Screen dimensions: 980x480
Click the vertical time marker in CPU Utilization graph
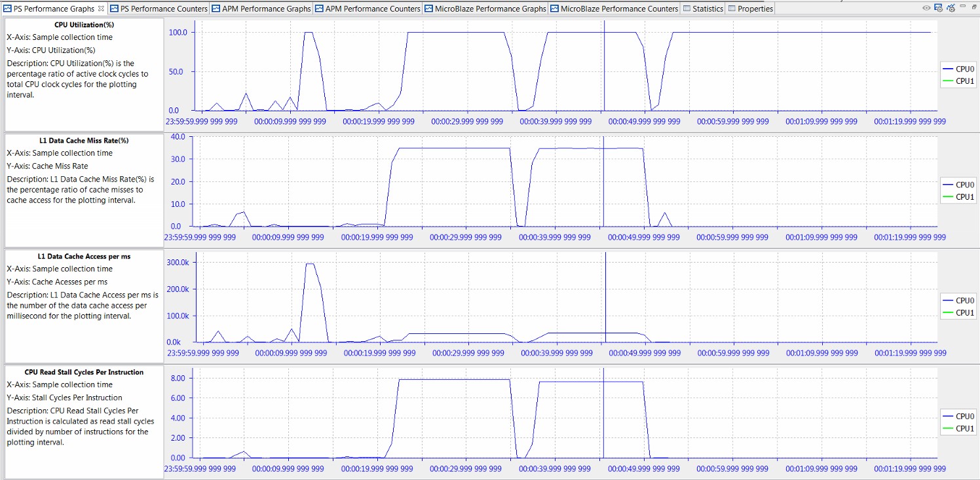coord(603,65)
